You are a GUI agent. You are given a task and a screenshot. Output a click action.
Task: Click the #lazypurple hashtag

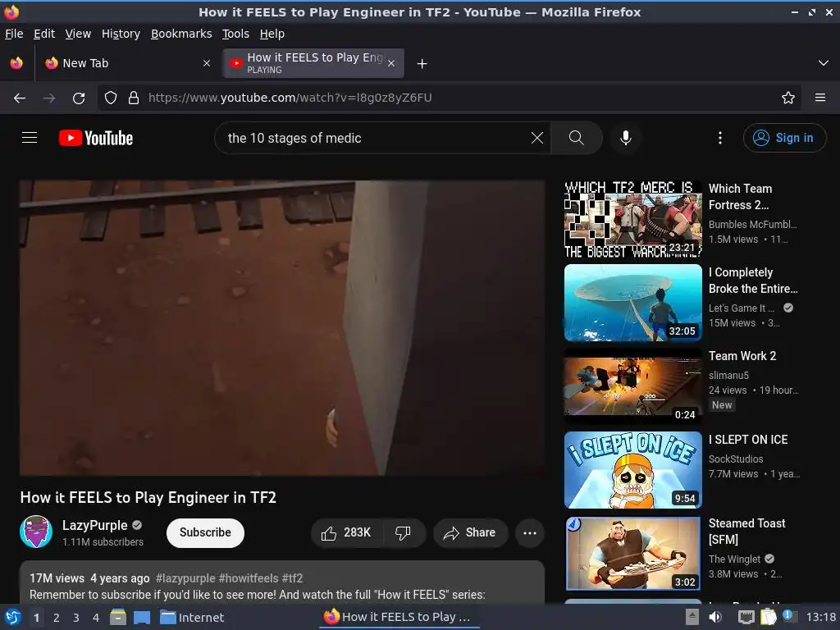click(x=186, y=578)
